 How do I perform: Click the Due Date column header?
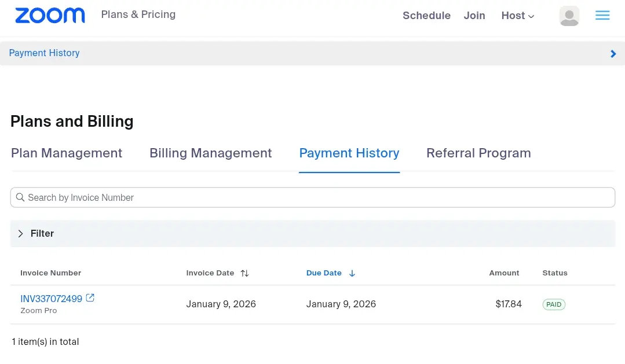click(x=324, y=273)
